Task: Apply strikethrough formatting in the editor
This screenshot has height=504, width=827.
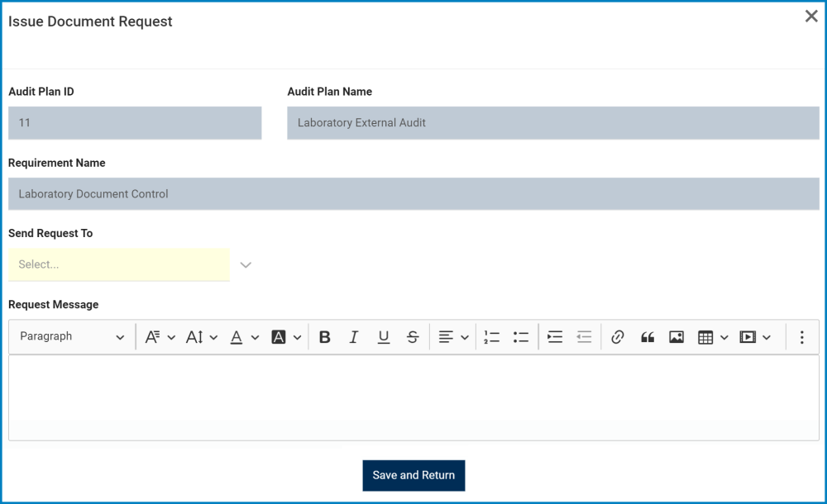Action: click(x=412, y=336)
